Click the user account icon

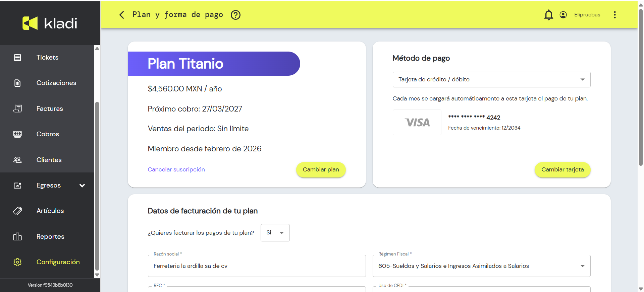point(563,15)
